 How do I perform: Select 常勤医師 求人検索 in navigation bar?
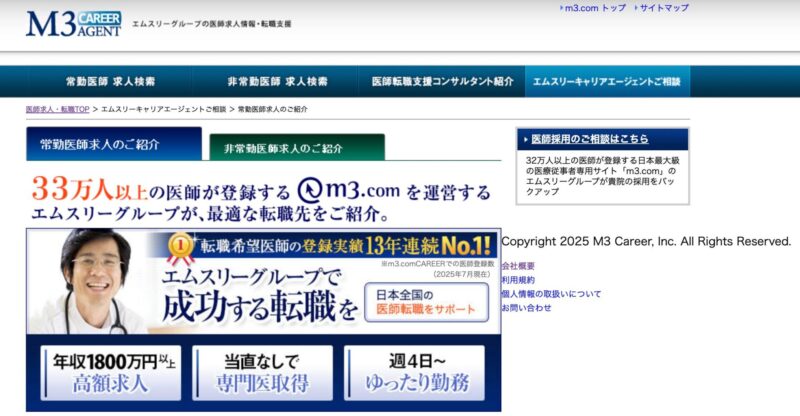tap(110, 81)
